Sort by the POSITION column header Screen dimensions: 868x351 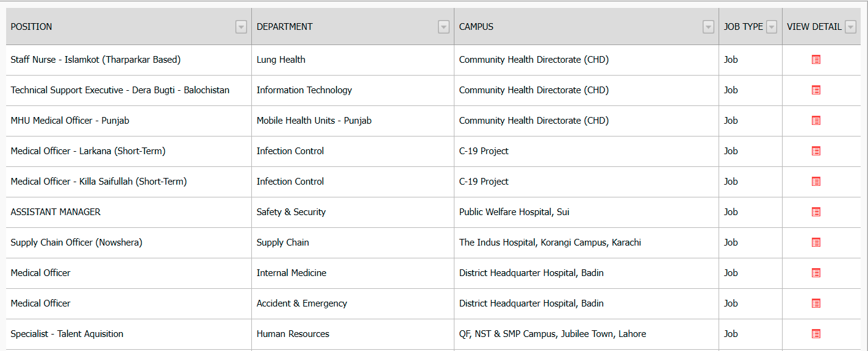tap(32, 27)
